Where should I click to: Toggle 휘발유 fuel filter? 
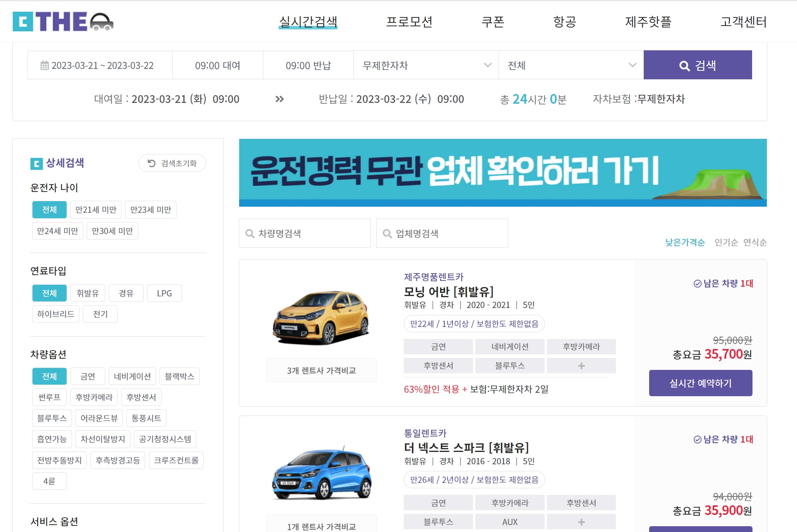click(x=88, y=293)
